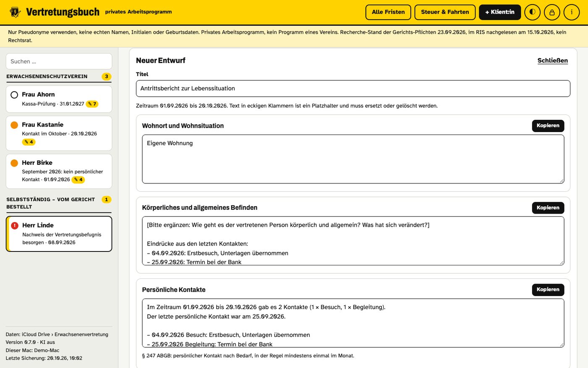The height and width of the screenshot is (368, 588).
Task: Copy the Wohnort und Wohnsituation section
Action: [x=548, y=126]
